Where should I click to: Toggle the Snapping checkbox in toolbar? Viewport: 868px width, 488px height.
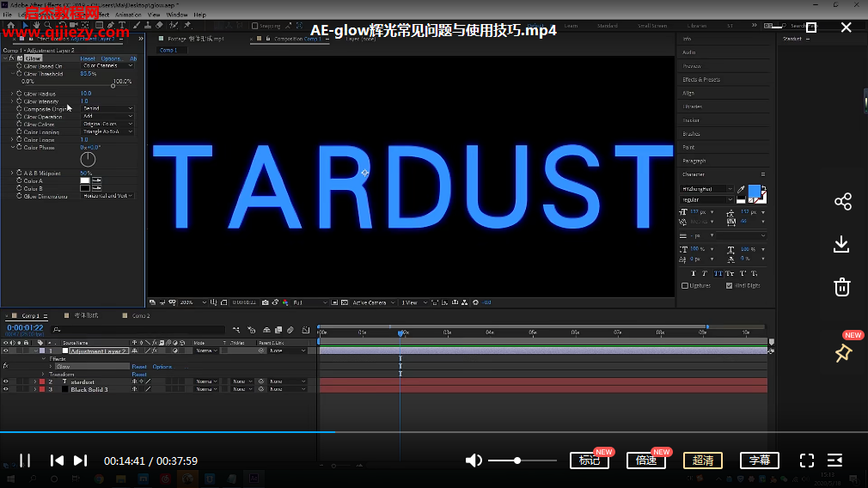coord(255,26)
